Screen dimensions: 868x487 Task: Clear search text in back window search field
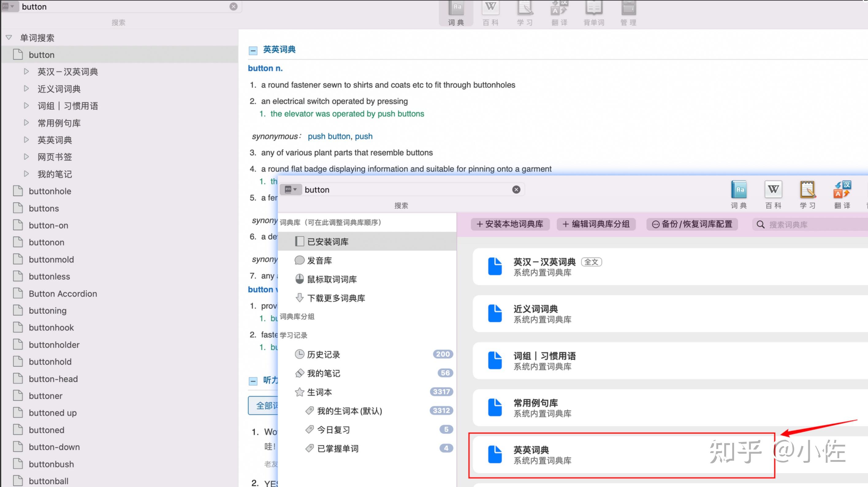pyautogui.click(x=233, y=6)
